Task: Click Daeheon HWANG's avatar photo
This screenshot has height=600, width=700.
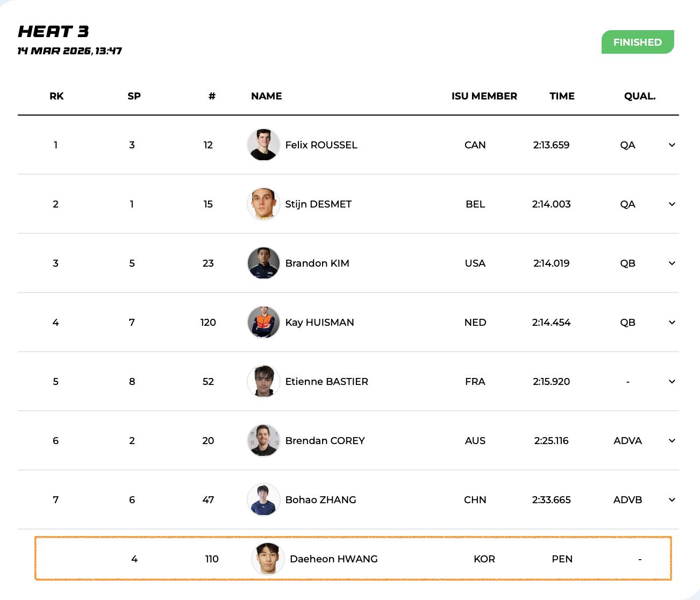Action: pyautogui.click(x=268, y=559)
